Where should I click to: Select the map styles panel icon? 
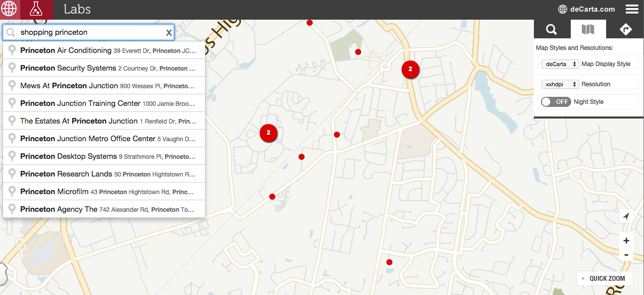pyautogui.click(x=588, y=29)
